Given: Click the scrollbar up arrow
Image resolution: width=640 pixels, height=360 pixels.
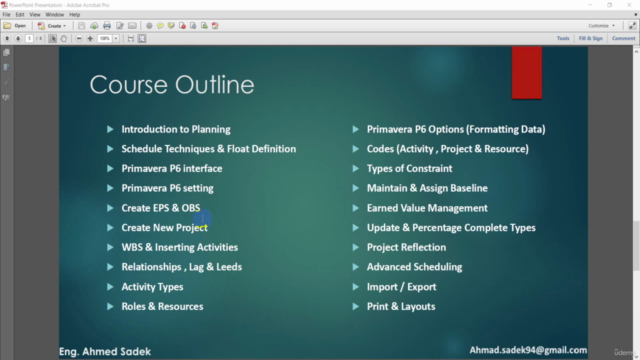Looking at the screenshot, I should tap(636, 52).
